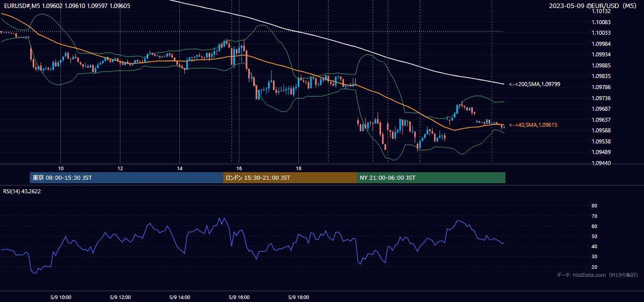Screen dimensions: 644x302
Task: Click hour label 18 under price chart
Action: point(298,168)
